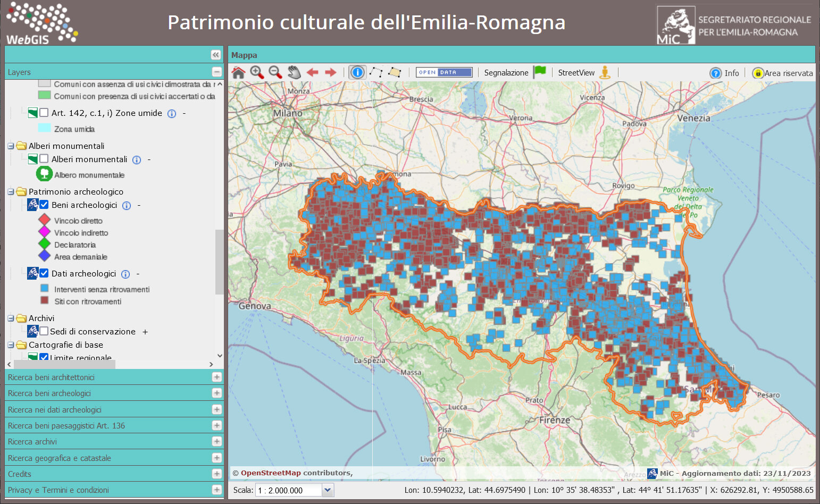Select the zoom out magnifier tool
Screen dimensions: 820x504
click(275, 73)
